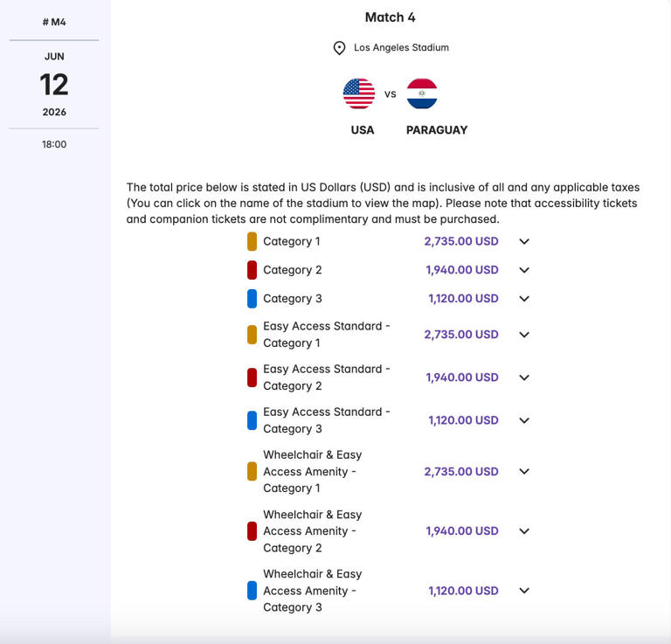
Task: Open the Los Angeles Stadium map link
Action: click(x=401, y=48)
